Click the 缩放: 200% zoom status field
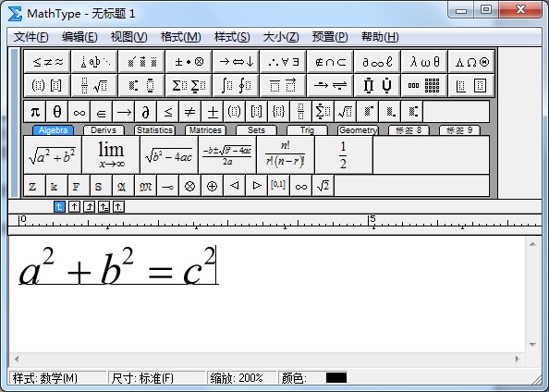This screenshot has height=392, width=549. pos(241,377)
